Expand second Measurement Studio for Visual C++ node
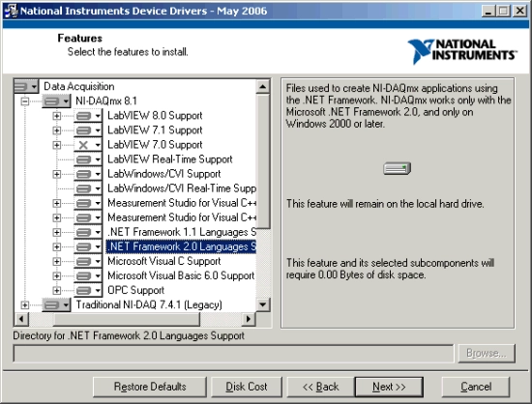 [x=57, y=217]
